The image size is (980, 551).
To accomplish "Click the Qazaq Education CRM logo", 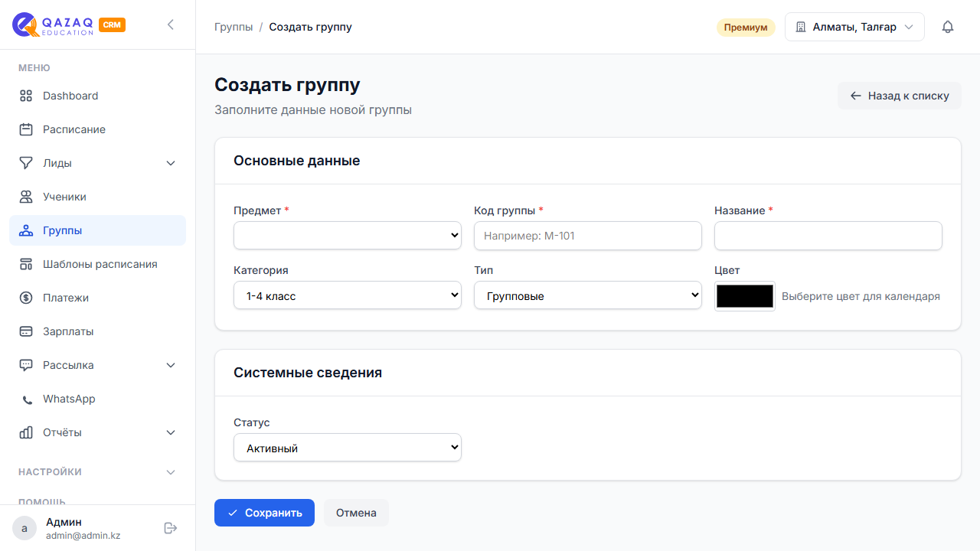I will click(x=69, y=24).
